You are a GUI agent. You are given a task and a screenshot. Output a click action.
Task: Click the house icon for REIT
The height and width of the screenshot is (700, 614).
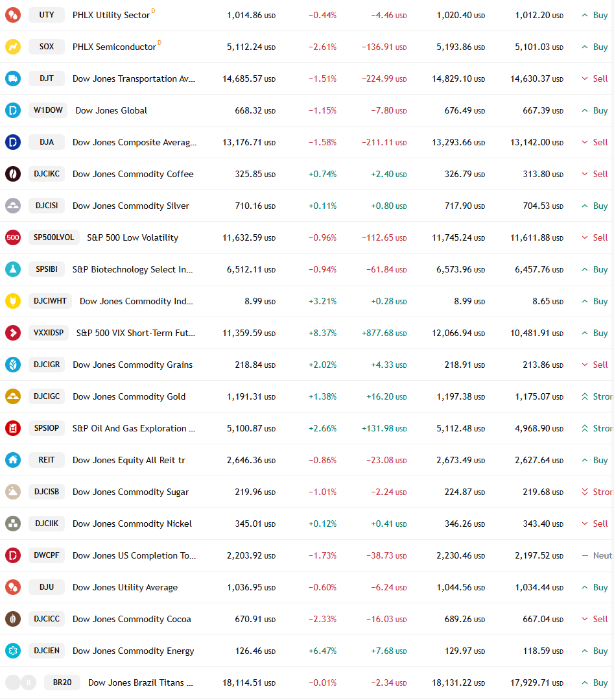tap(13, 460)
